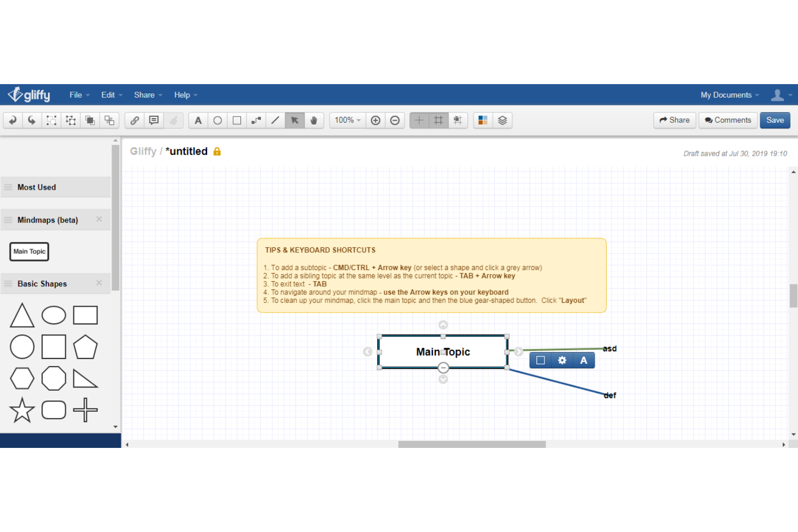
Task: Click the blue Save button
Action: 775,120
